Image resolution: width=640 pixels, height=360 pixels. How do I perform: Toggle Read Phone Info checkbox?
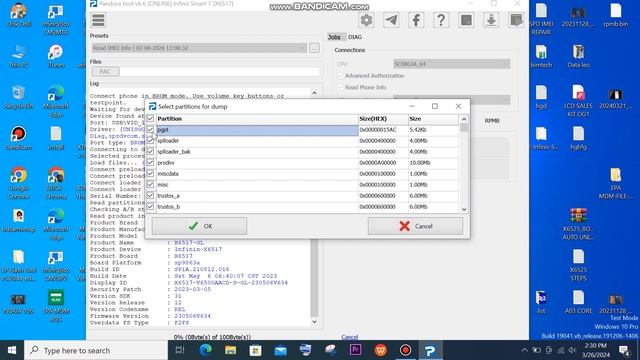(x=340, y=87)
